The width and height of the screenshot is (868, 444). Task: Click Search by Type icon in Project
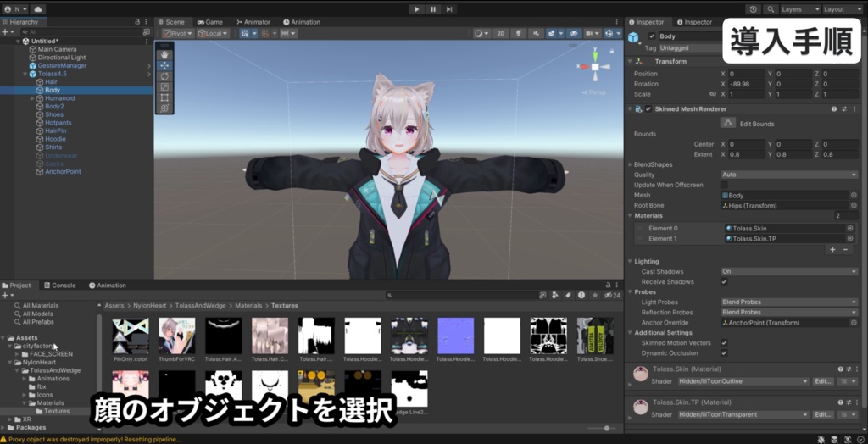coord(554,296)
